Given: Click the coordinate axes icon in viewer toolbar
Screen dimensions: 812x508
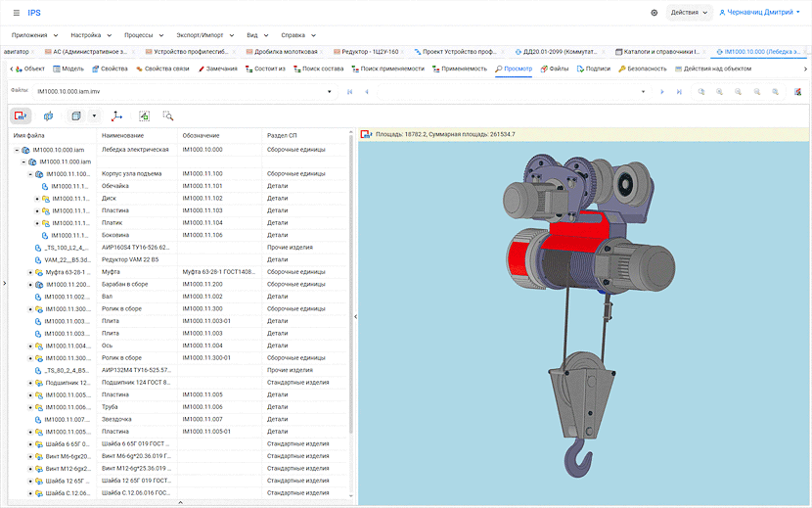Looking at the screenshot, I should 117,115.
